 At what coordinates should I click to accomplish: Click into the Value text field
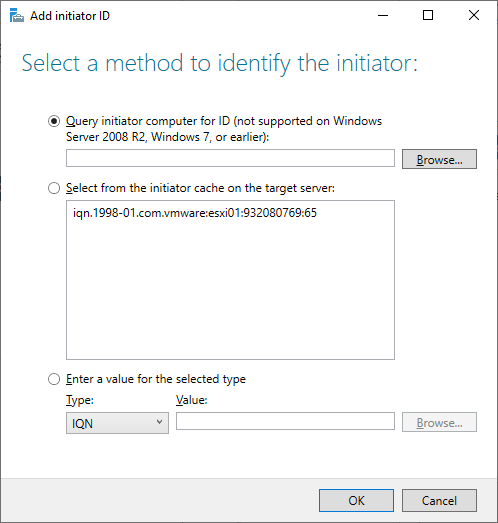pyautogui.click(x=285, y=421)
